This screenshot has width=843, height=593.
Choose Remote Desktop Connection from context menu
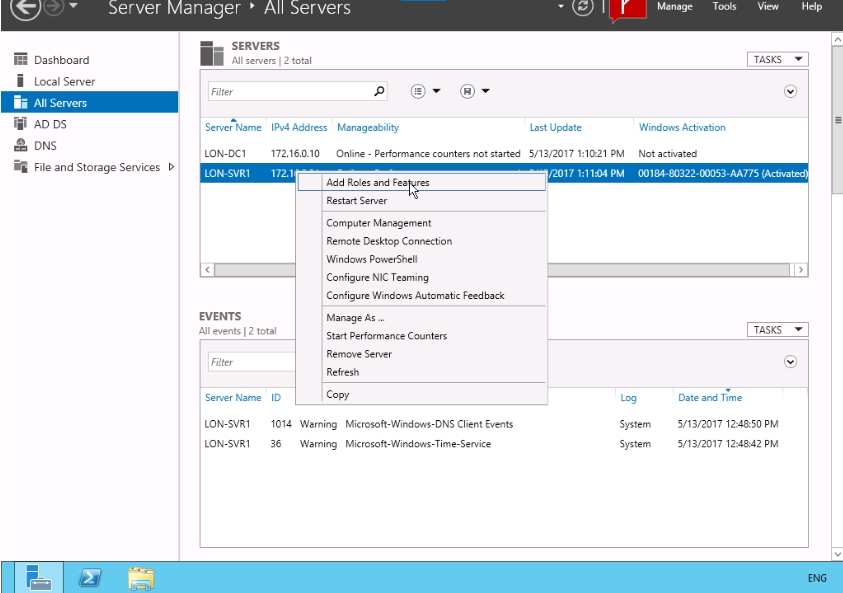(x=388, y=241)
